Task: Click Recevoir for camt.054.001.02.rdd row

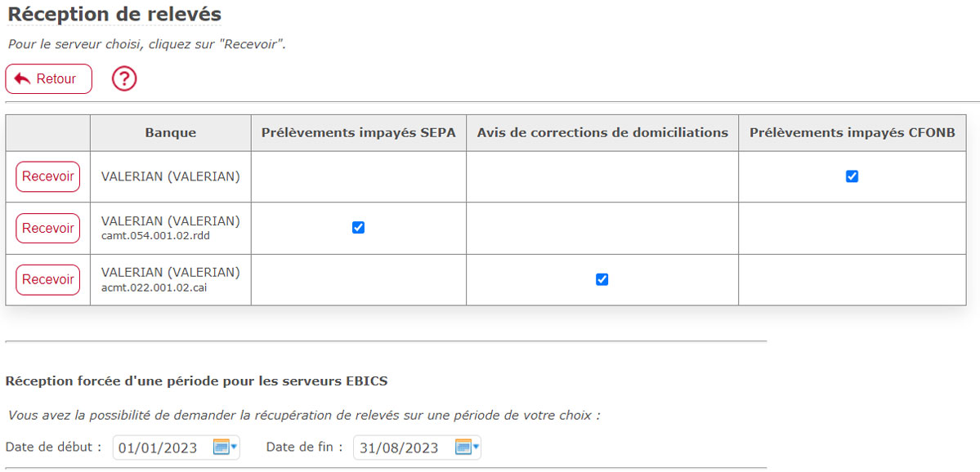Action: point(48,228)
